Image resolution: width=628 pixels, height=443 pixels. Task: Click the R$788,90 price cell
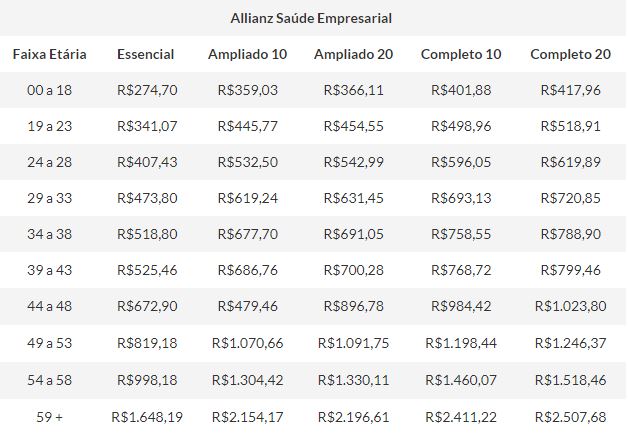pos(570,234)
